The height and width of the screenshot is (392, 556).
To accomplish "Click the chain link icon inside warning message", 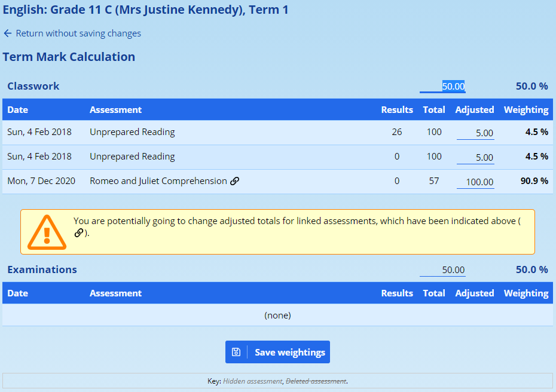I will point(79,233).
